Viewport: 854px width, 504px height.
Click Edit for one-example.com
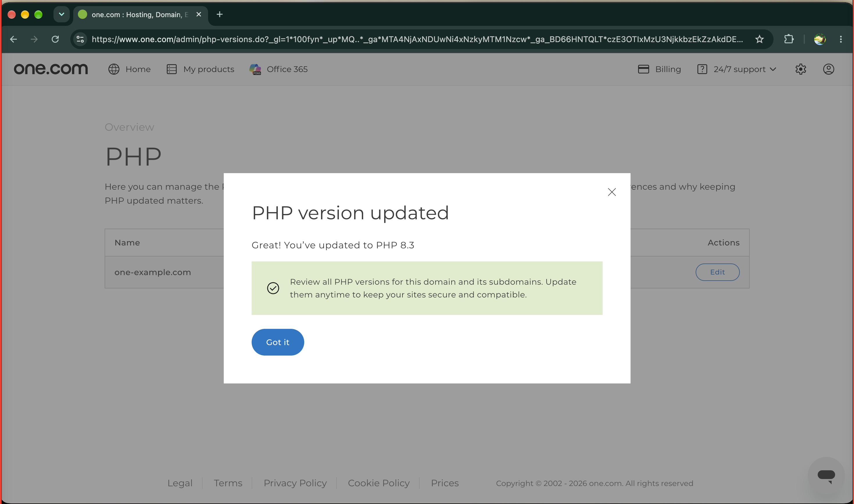point(717,272)
